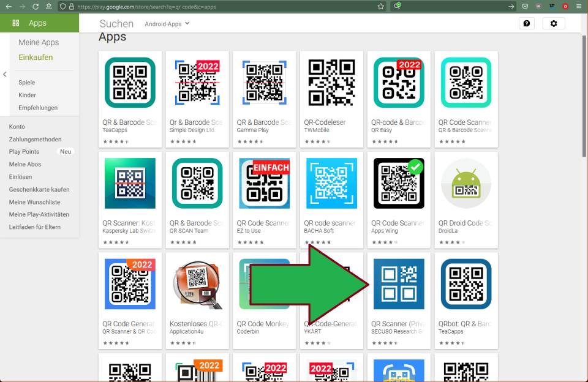This screenshot has width=588, height=382.
Task: Collapse the sidebar with the left chevron
Action: pos(4,73)
